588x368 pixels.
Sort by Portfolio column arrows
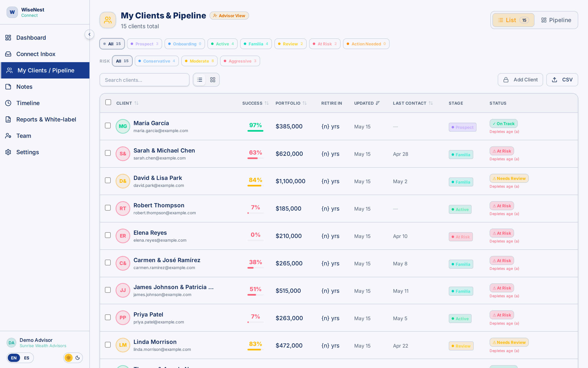304,103
